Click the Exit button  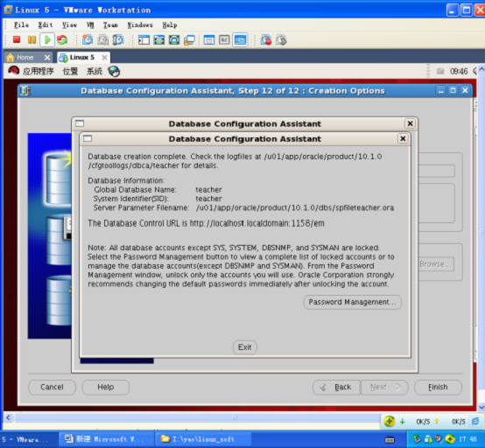pos(244,346)
